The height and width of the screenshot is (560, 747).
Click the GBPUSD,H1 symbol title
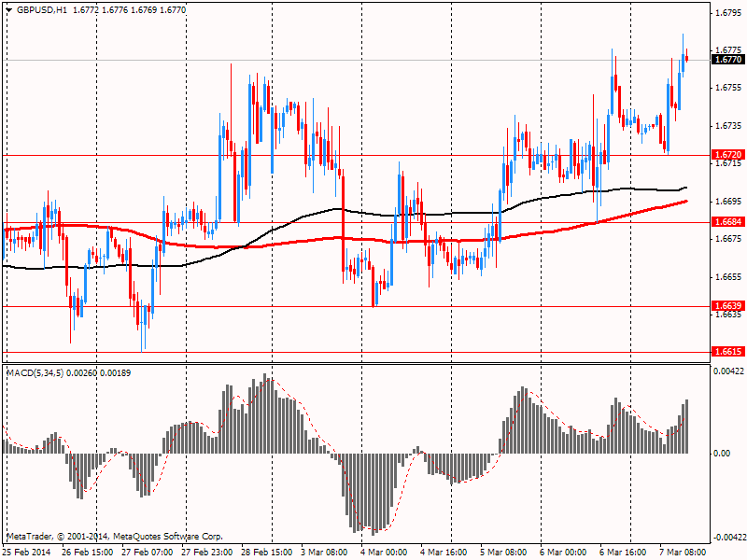[x=41, y=10]
